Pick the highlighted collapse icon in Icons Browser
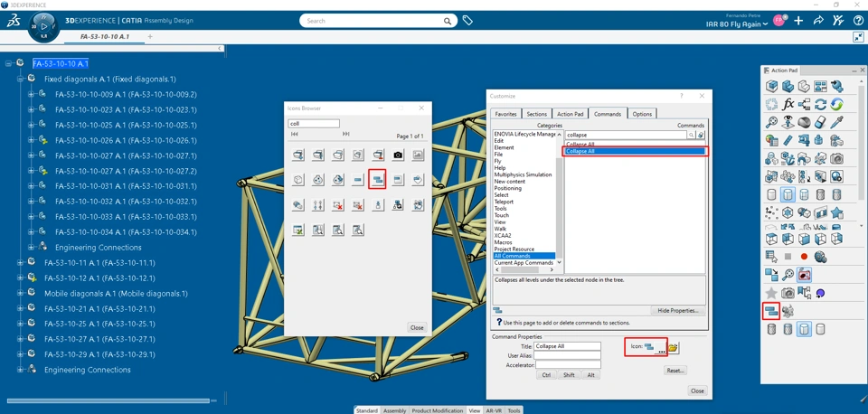Image resolution: width=868 pixels, height=414 pixels. (x=377, y=179)
